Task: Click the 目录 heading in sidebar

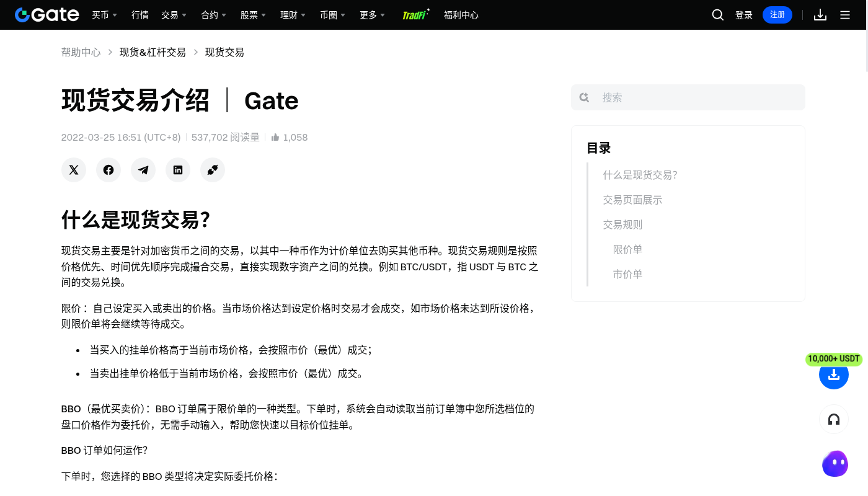Action: click(x=599, y=148)
